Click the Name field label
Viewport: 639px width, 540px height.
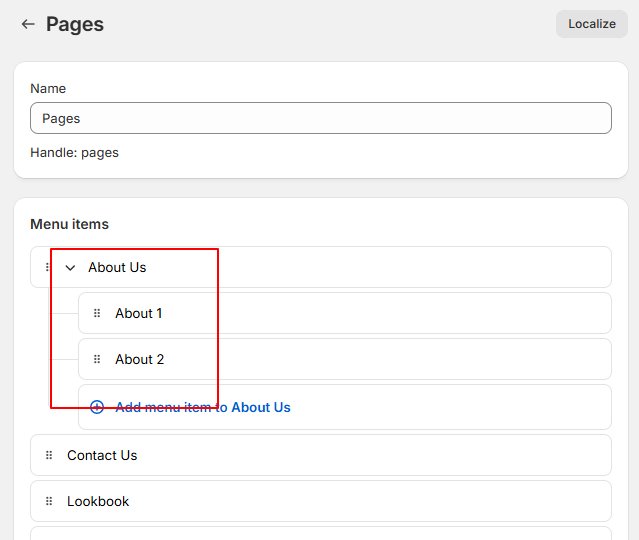point(48,88)
